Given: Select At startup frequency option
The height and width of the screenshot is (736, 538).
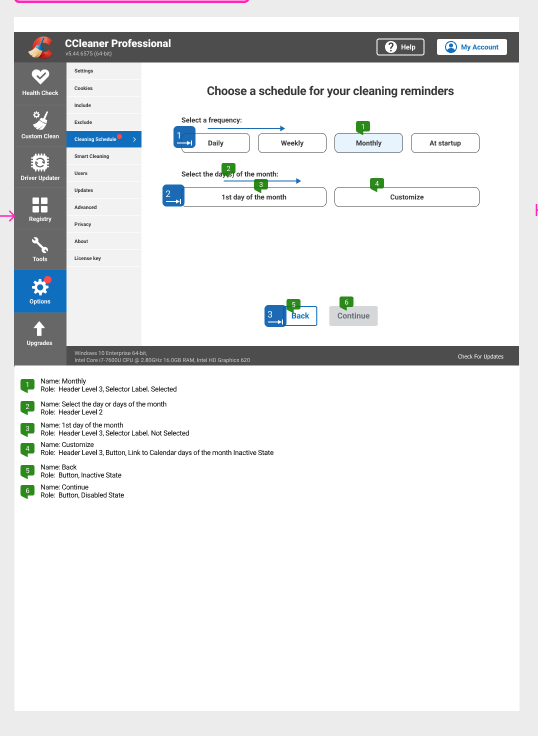Looking at the screenshot, I should (445, 143).
